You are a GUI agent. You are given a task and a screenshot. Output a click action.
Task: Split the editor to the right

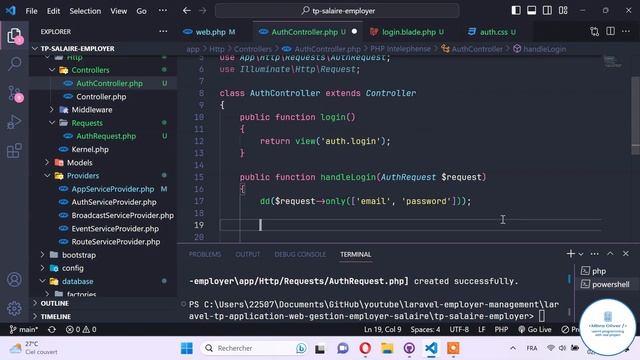click(x=610, y=31)
